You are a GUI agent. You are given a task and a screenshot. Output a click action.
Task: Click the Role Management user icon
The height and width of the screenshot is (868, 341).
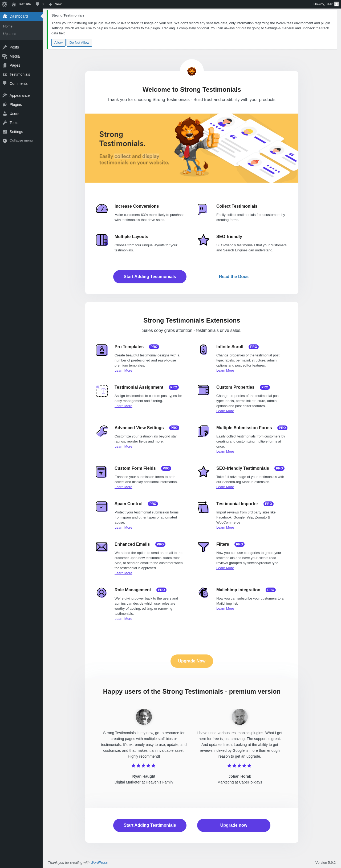pyautogui.click(x=101, y=592)
